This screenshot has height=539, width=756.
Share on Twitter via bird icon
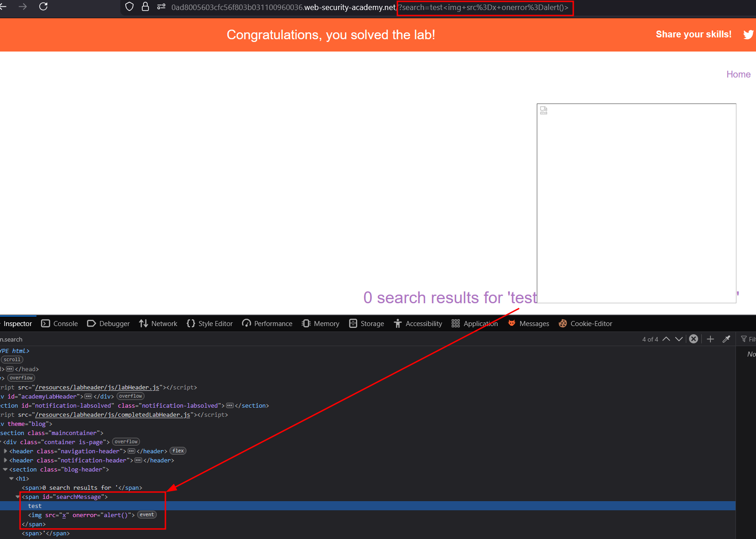748,35
